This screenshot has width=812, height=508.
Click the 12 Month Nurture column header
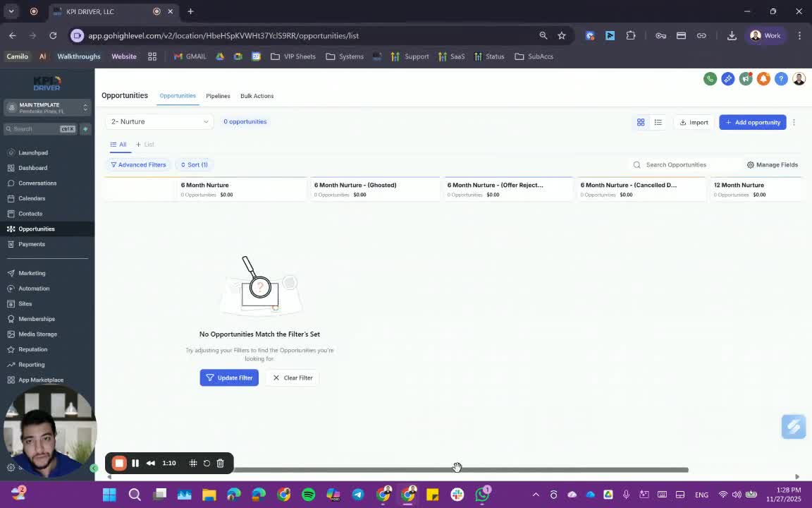[756, 189]
